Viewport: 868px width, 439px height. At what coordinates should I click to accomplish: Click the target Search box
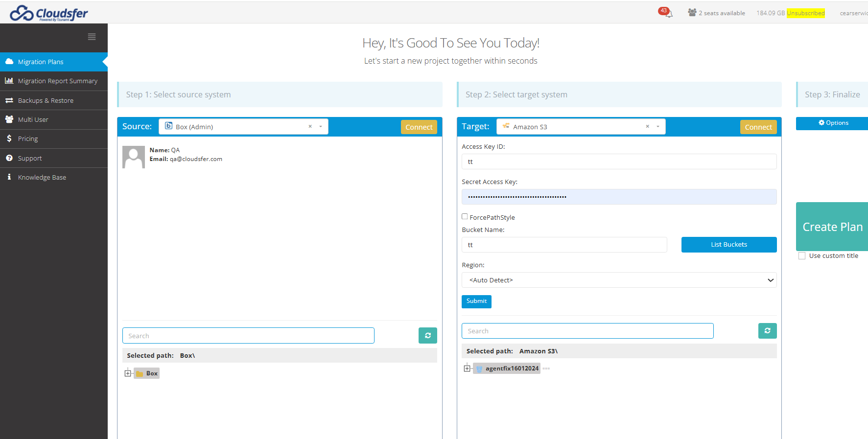[587, 331]
